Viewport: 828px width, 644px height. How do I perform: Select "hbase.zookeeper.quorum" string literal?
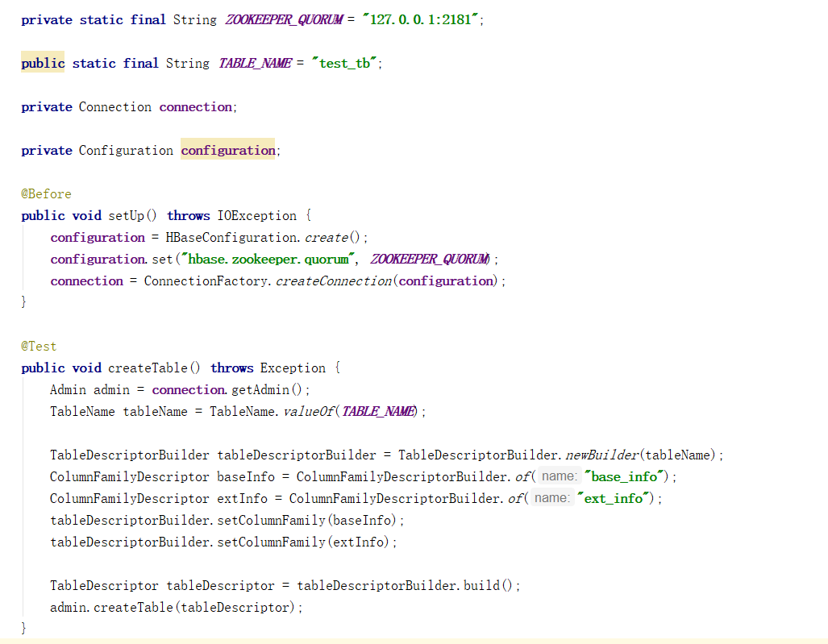(x=268, y=260)
